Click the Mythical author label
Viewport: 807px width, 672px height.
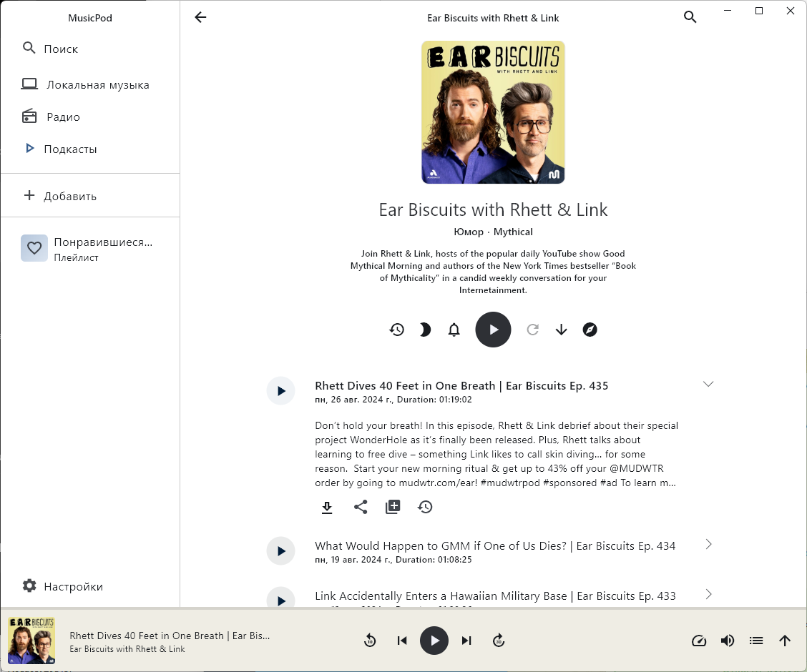(x=513, y=232)
